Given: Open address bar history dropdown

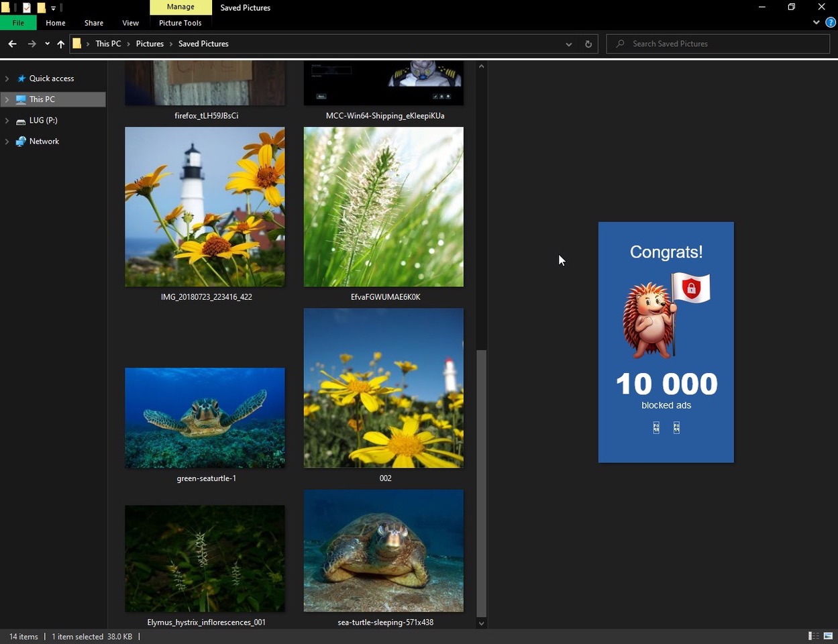Looking at the screenshot, I should [x=568, y=44].
